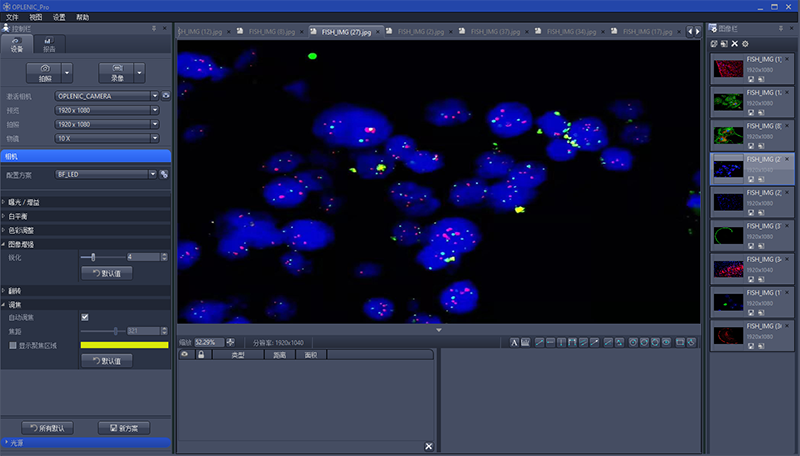Click the lock column header icon
Screen dimensions: 800x456
201,355
